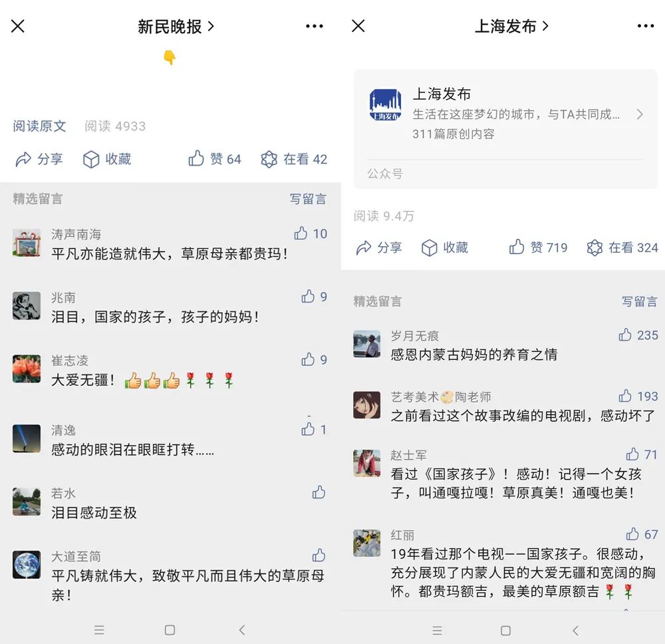Open 上海发布 account card arrow
Viewport: 665px width, 644px height.
(x=640, y=114)
